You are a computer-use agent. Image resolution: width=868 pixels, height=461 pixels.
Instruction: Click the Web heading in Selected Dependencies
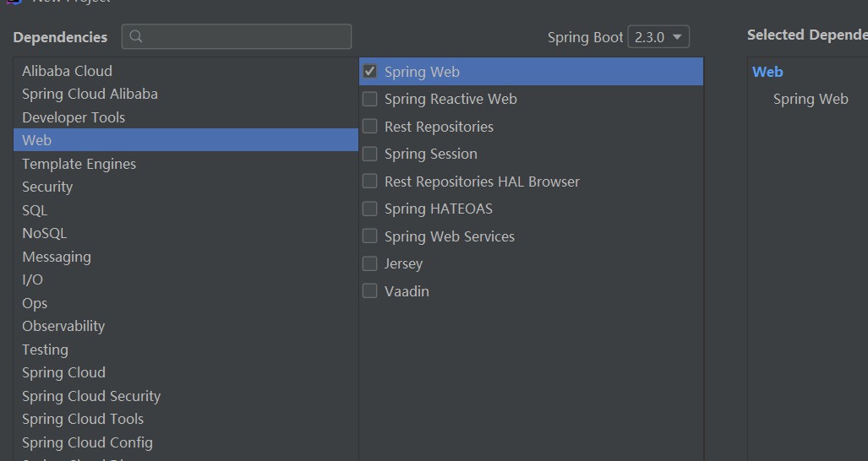click(x=767, y=72)
